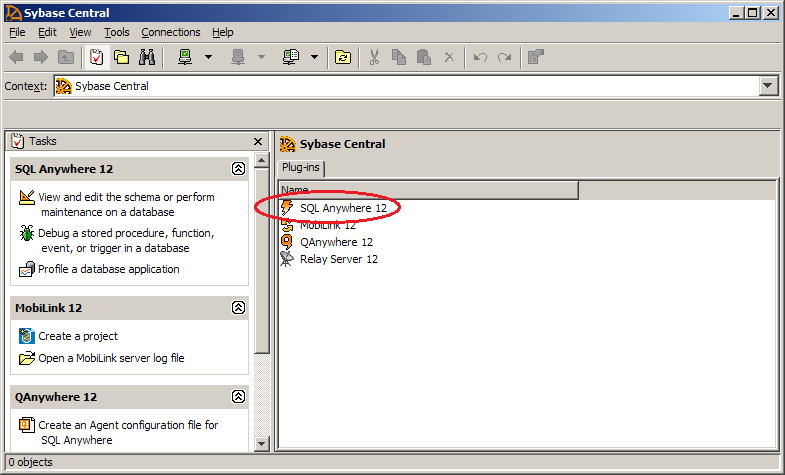The width and height of the screenshot is (785, 475).
Task: Select the QAnywhere 12 plug-in
Action: click(x=336, y=242)
